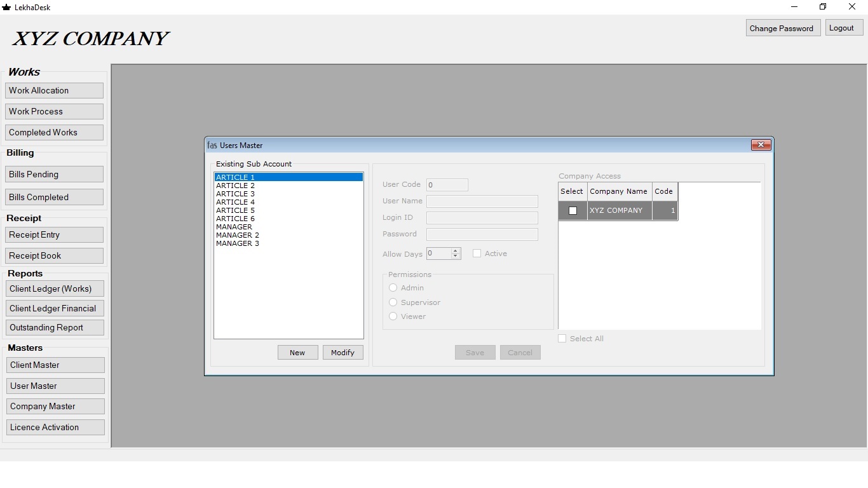868x488 pixels.
Task: Click the Password input field
Action: [482, 234]
